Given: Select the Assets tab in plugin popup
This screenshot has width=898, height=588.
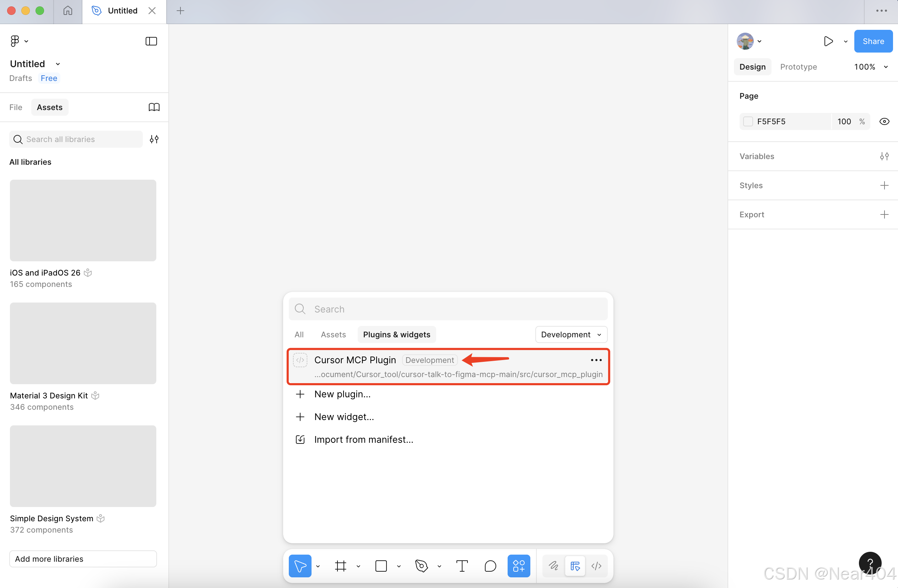Looking at the screenshot, I should pos(333,334).
